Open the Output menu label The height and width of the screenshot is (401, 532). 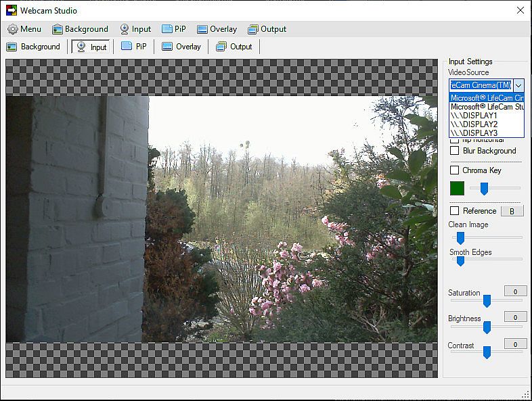pyautogui.click(x=273, y=29)
